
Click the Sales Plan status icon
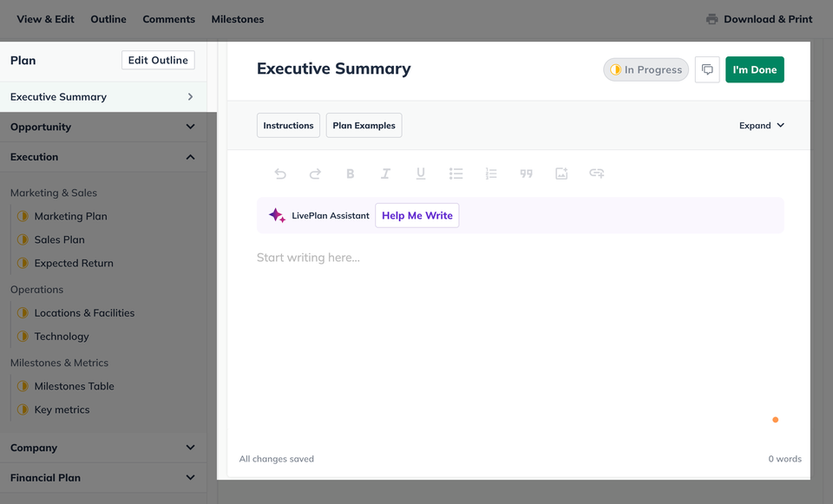(23, 239)
